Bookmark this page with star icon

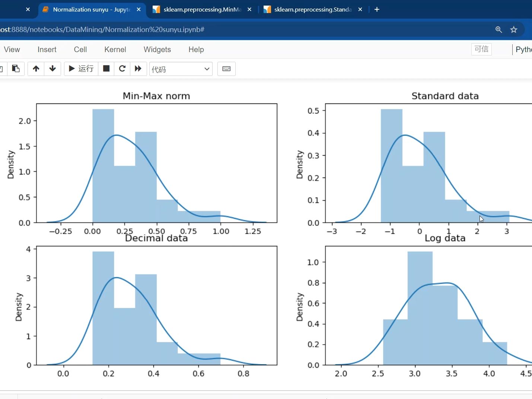click(x=514, y=29)
